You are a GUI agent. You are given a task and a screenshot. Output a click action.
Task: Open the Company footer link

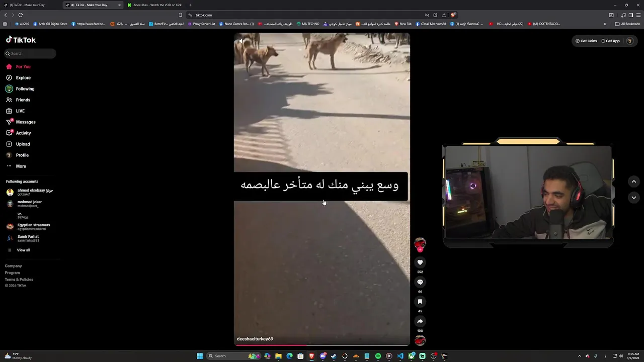tap(14, 266)
